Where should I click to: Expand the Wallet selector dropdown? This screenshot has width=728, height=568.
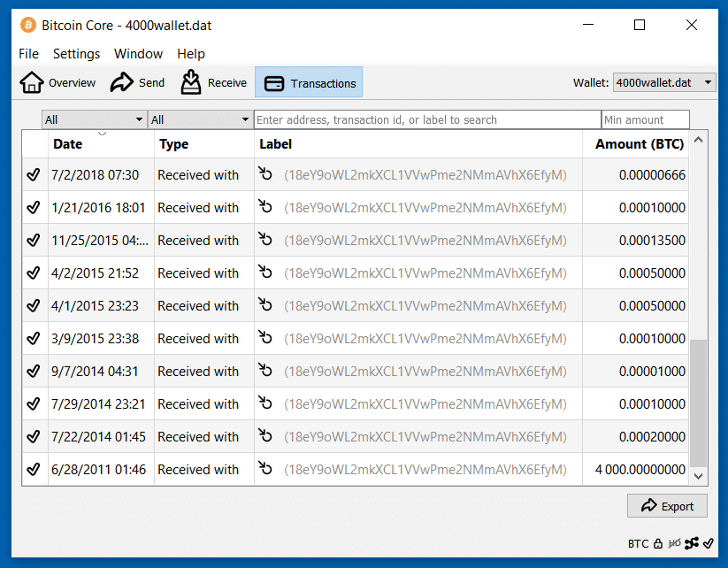(x=664, y=82)
